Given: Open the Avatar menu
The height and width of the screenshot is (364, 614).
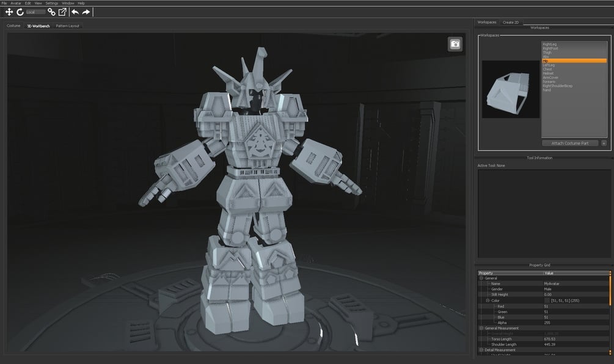Looking at the screenshot, I should 16,3.
